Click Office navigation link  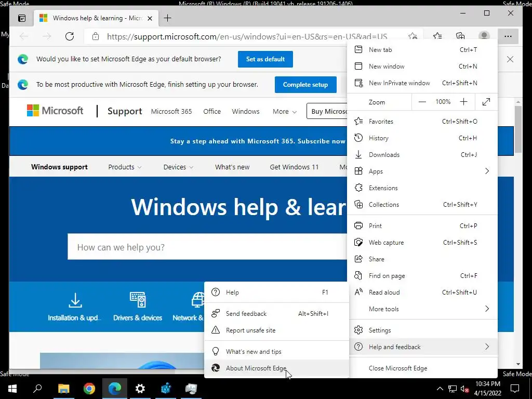tap(212, 111)
